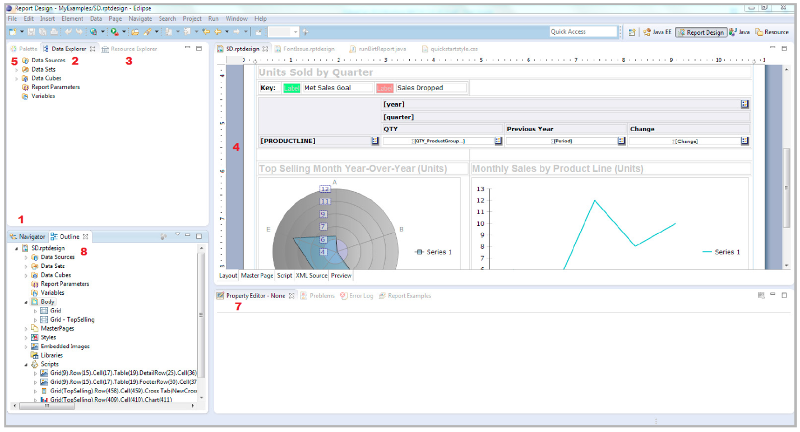
Task: Switch to Master Page editor tab
Action: 257,275
